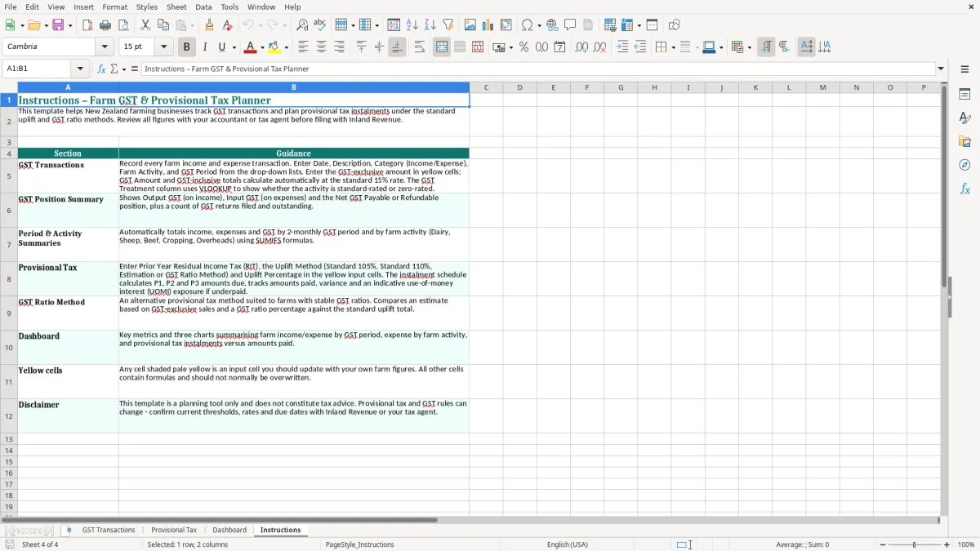The width and height of the screenshot is (980, 551).
Task: Increase indent icon
Action: click(x=622, y=47)
